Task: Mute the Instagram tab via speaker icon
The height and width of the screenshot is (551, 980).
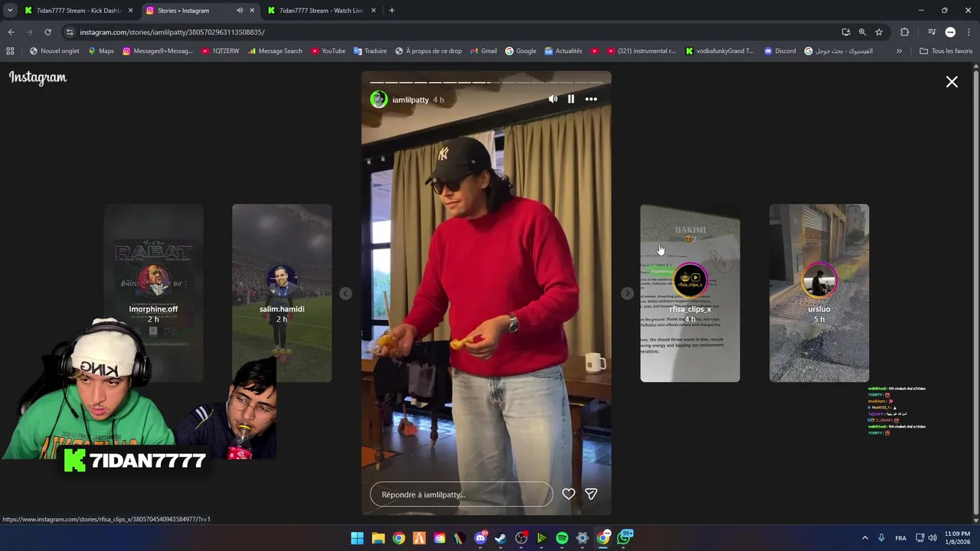Action: (x=240, y=11)
